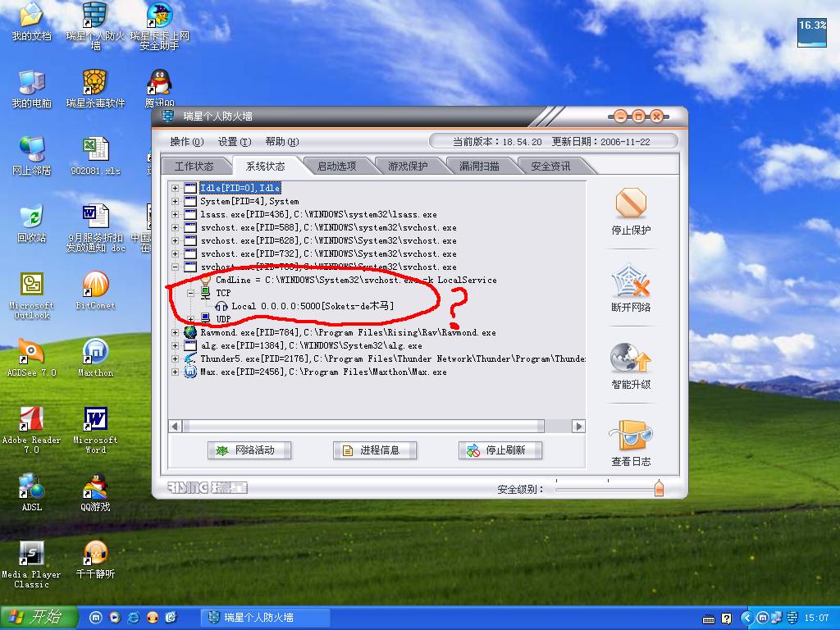
Task: Switch to the 启动选项 tab
Action: tap(336, 166)
